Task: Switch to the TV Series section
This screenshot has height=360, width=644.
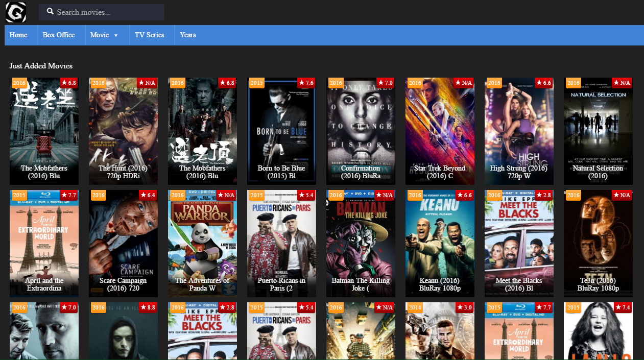Action: pos(150,35)
